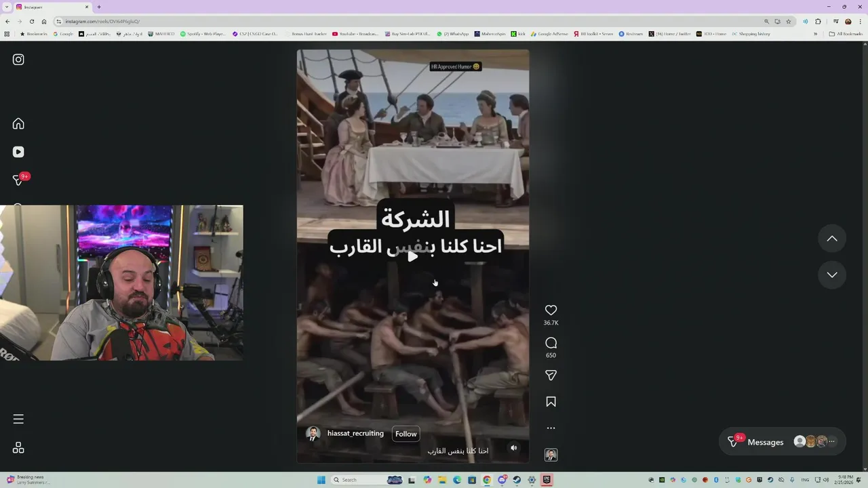The image size is (868, 488).
Task: Play the paused reel video
Action: click(x=412, y=256)
